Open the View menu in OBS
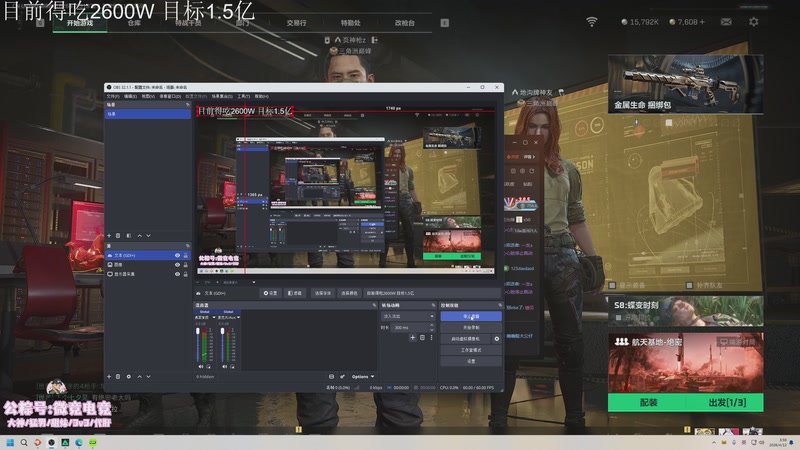 click(148, 96)
